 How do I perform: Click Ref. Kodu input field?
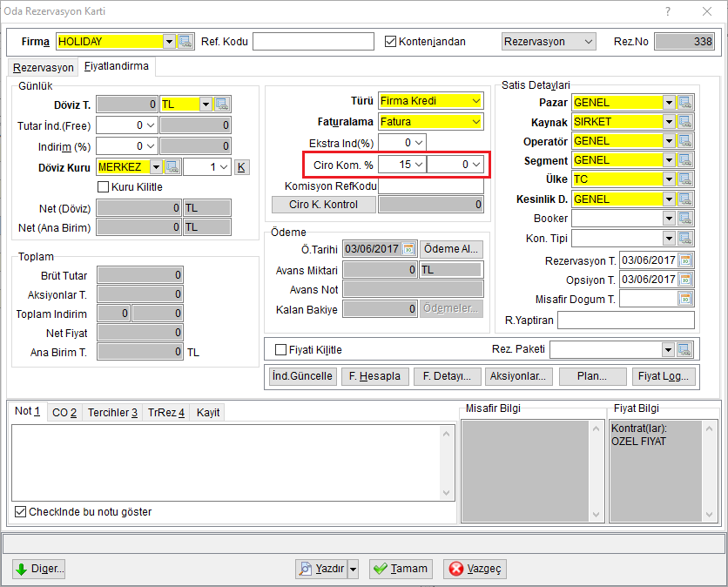click(313, 41)
